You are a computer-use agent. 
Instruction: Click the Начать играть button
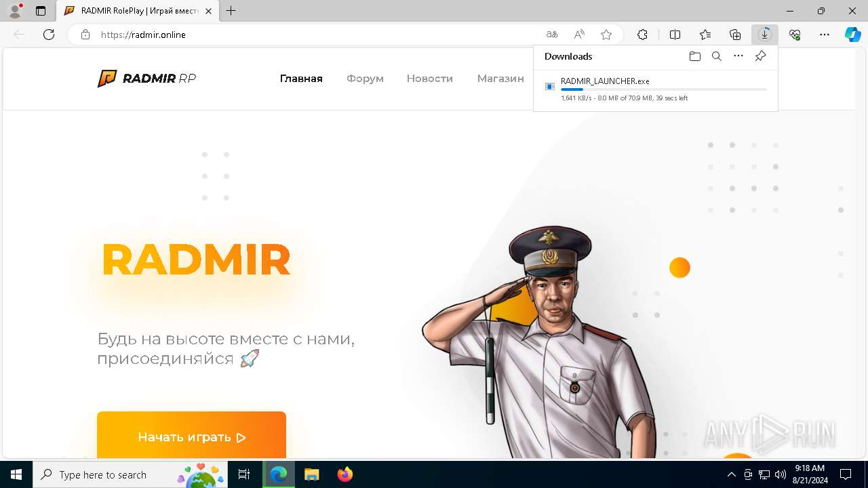191,435
